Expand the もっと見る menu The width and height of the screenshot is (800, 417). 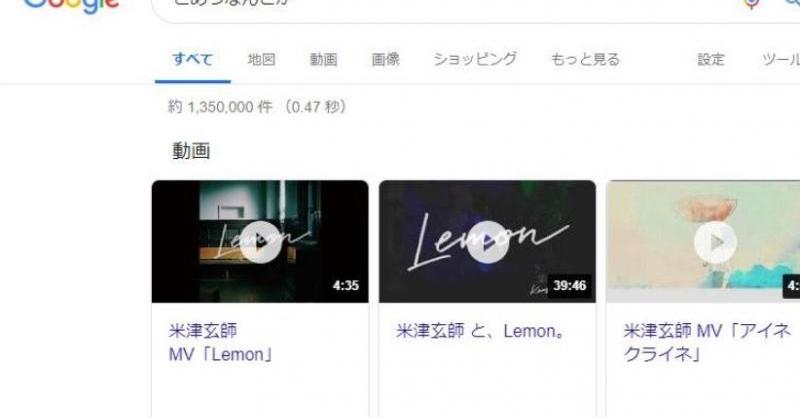tap(585, 59)
